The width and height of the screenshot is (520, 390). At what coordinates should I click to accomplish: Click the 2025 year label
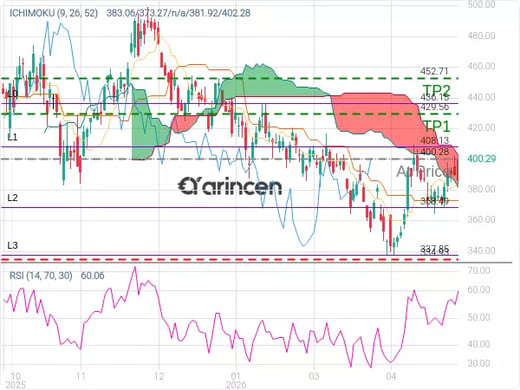pos(15,385)
